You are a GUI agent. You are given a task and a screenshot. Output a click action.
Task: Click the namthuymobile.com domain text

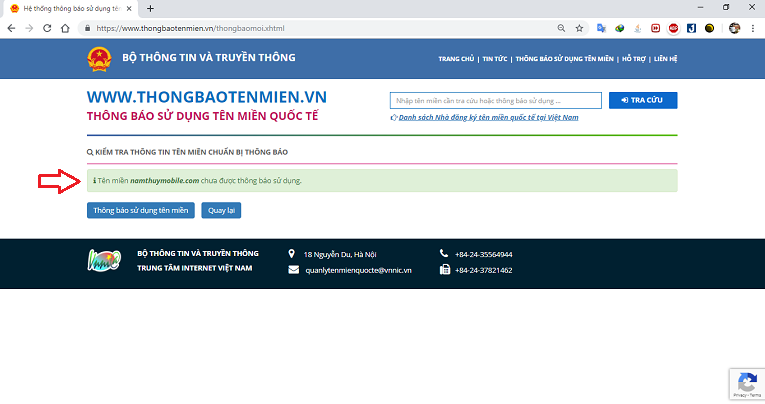[x=164, y=181]
